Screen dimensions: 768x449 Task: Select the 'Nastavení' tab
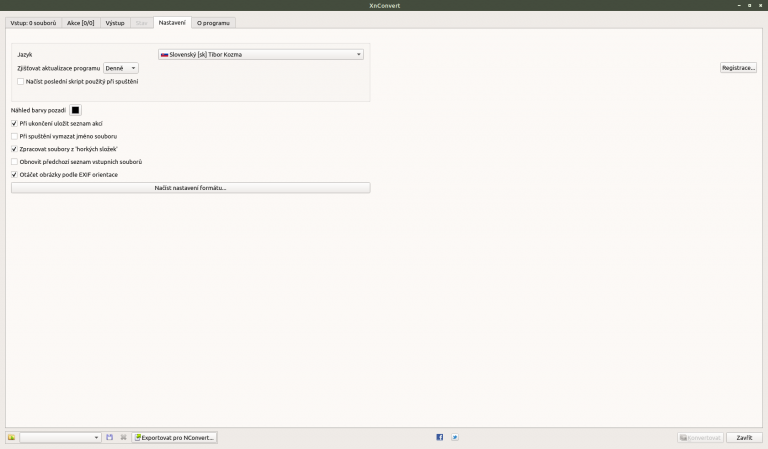(x=172, y=23)
